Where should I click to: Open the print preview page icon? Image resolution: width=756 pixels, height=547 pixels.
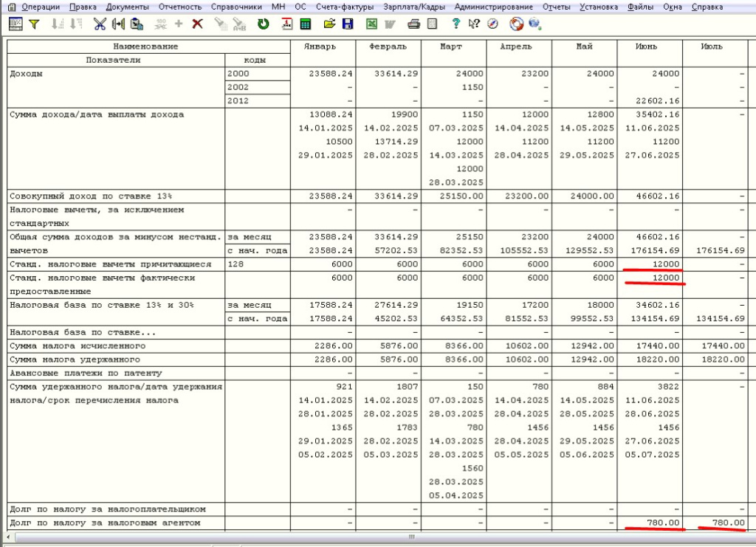click(x=432, y=24)
